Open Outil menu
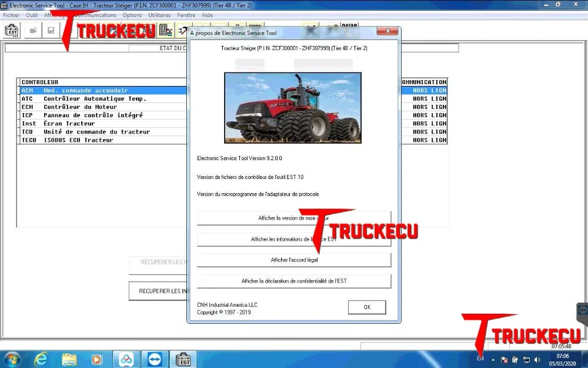 pos(32,15)
